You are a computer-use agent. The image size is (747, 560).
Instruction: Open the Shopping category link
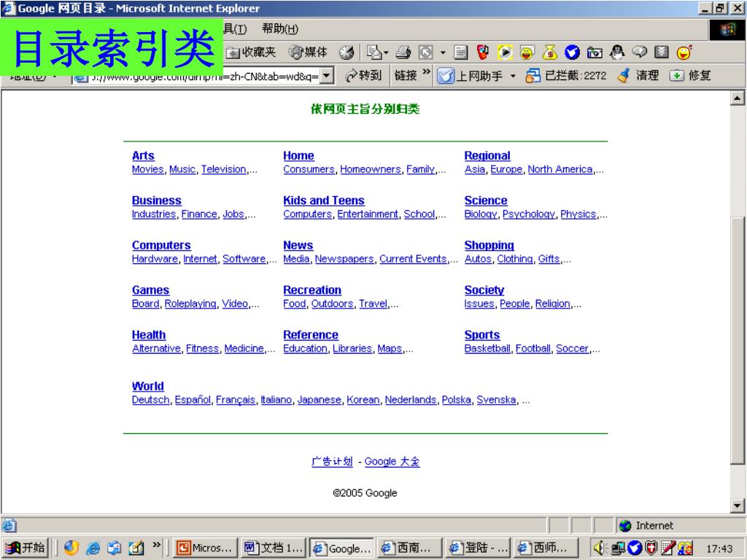[489, 245]
